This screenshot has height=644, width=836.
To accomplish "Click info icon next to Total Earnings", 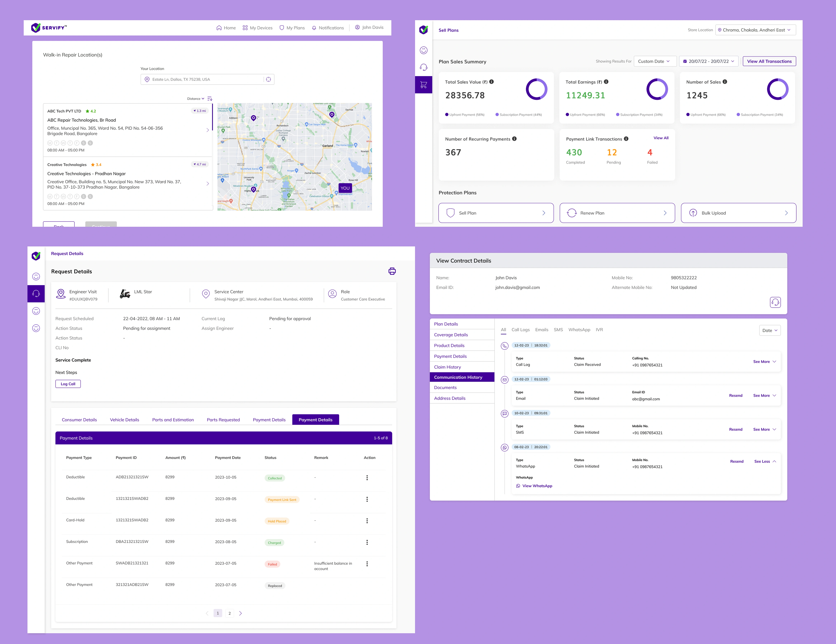I will coord(606,82).
